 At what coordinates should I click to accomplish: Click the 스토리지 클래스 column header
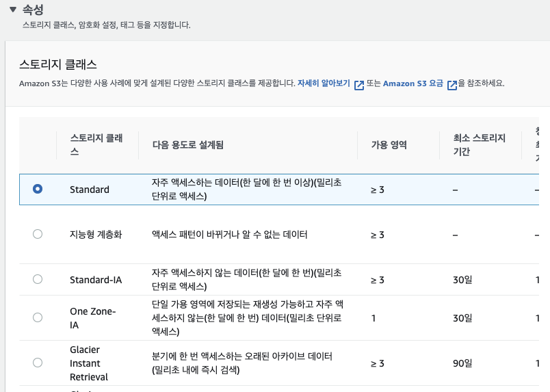pyautogui.click(x=96, y=144)
